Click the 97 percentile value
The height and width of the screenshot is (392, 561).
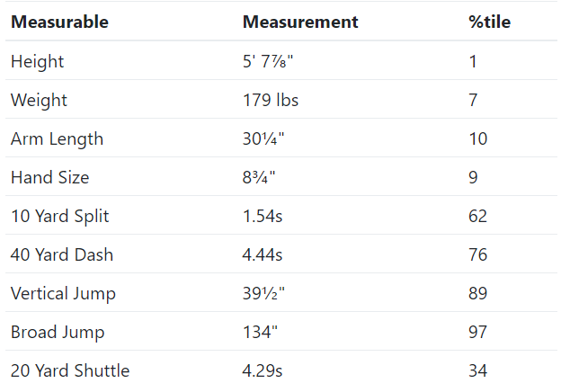pos(477,332)
